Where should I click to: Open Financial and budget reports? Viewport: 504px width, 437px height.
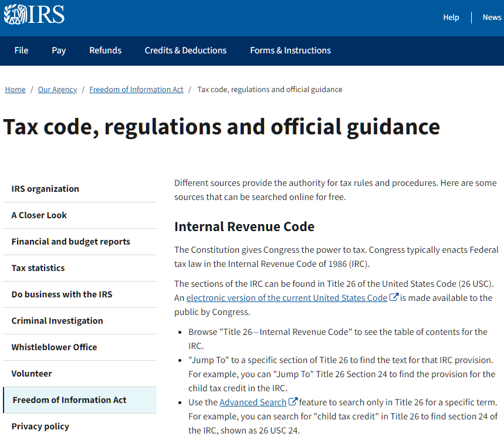71,242
